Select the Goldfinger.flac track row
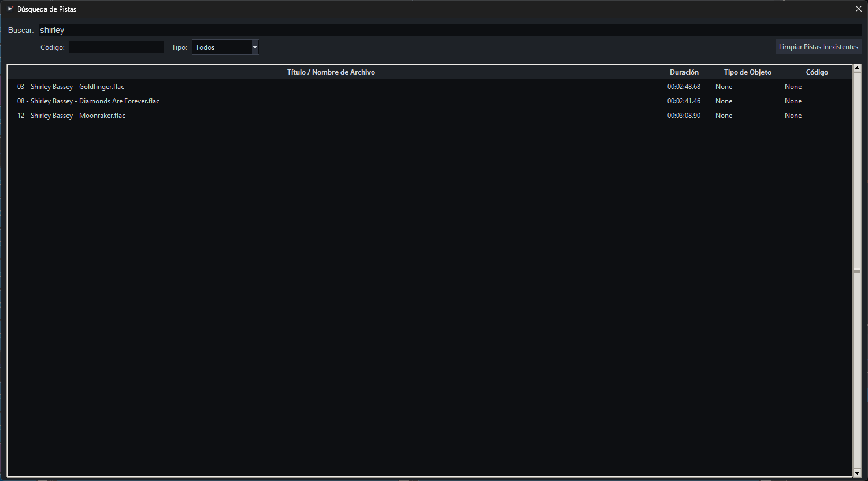Screen dimensions: 868x481 click(x=429, y=87)
